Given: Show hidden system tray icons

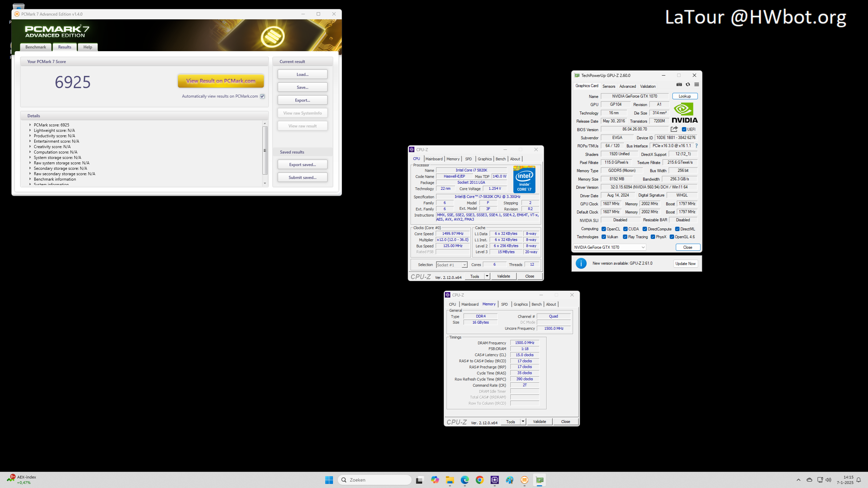Looking at the screenshot, I should (x=798, y=480).
